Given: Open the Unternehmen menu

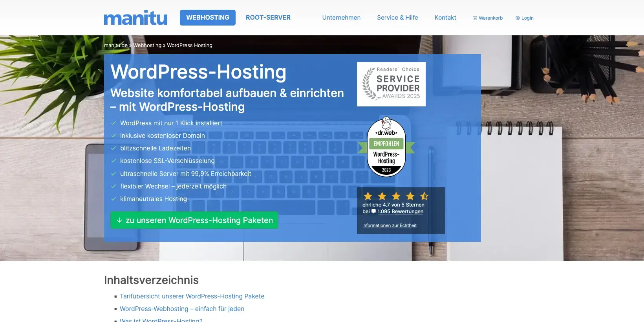Looking at the screenshot, I should (x=341, y=18).
